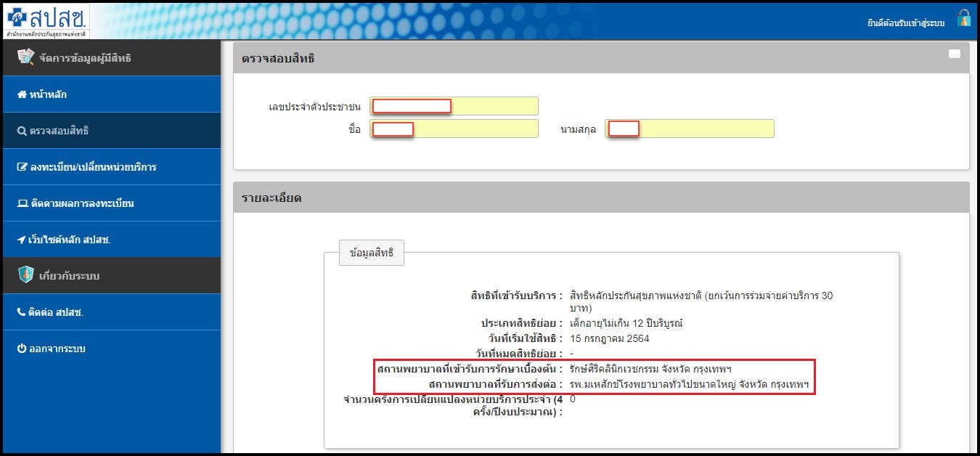Image resolution: width=980 pixels, height=456 pixels.
Task: Click the ชื่อ input field
Action: 454,129
